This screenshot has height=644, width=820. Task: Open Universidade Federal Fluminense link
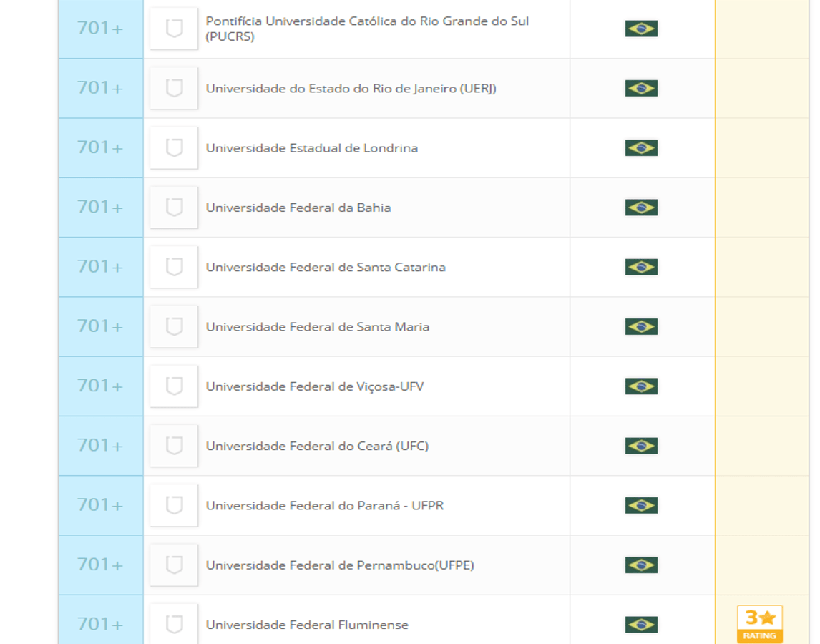(x=306, y=625)
